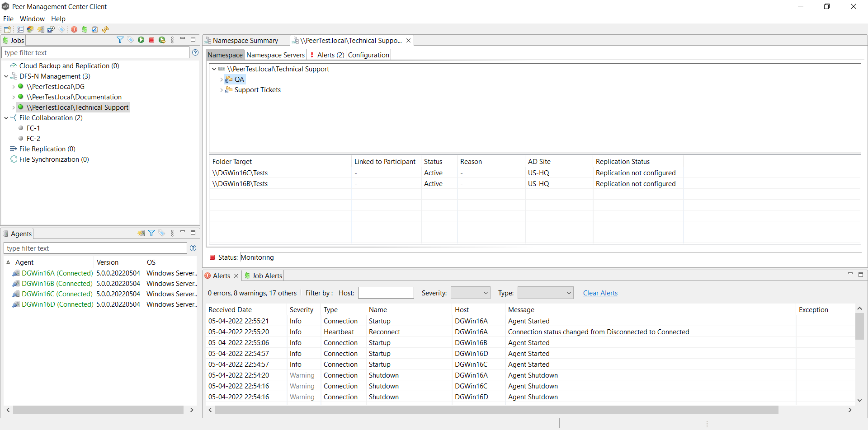Image resolution: width=868 pixels, height=430 pixels.
Task: Open the Type filter dropdown
Action: 546,293
